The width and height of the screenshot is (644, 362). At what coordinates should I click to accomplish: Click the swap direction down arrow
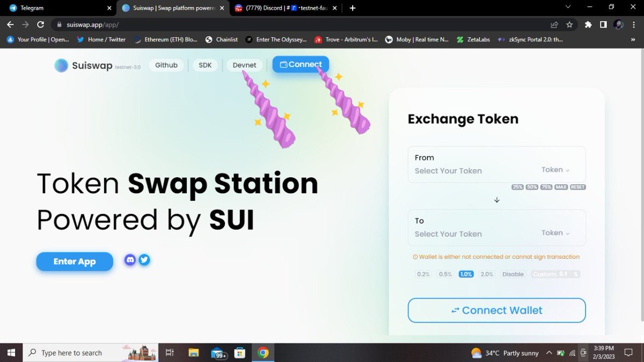(496, 200)
